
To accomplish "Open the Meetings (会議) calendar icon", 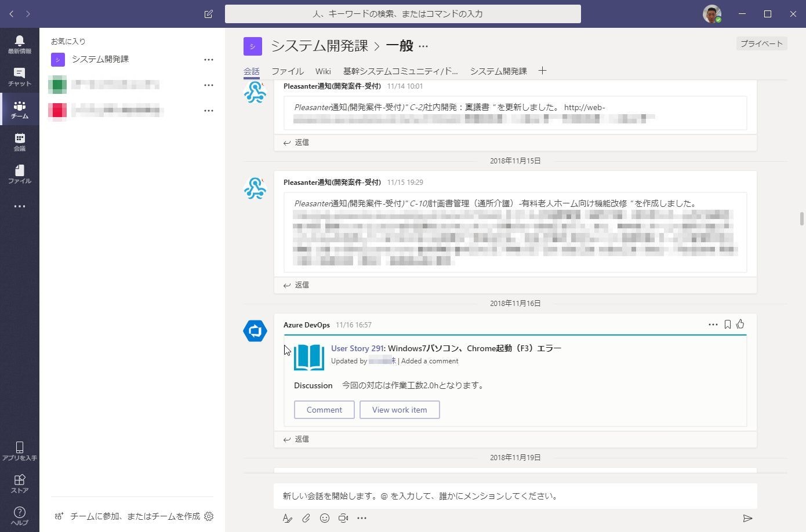I will pyautogui.click(x=19, y=141).
